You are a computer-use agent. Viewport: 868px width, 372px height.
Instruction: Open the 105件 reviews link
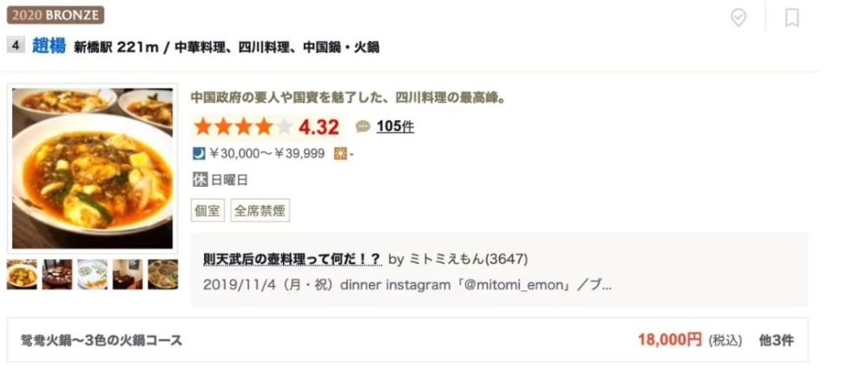(395, 127)
